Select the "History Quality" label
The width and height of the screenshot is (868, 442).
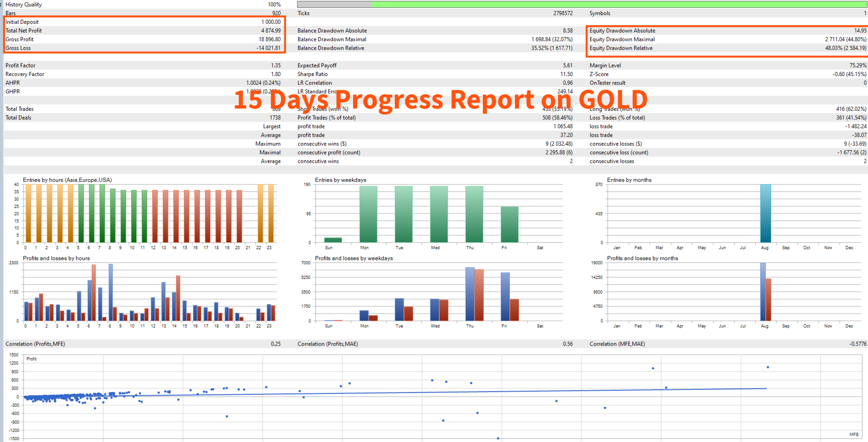23,5
